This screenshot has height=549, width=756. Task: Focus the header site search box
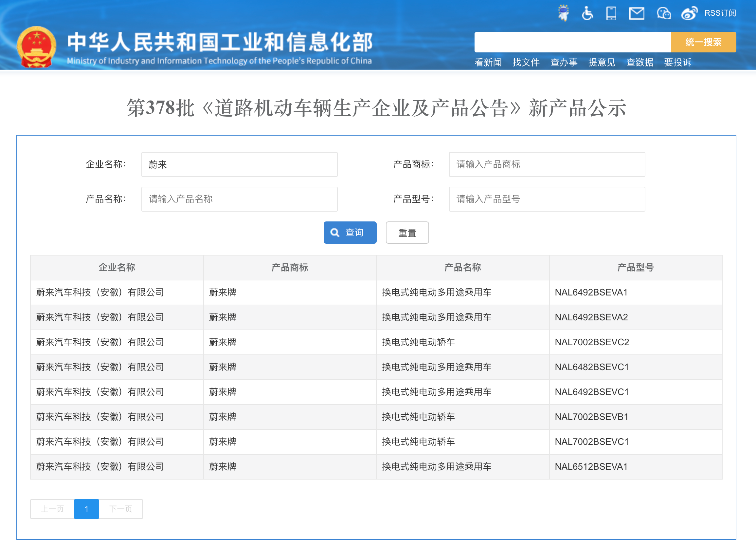tap(572, 42)
